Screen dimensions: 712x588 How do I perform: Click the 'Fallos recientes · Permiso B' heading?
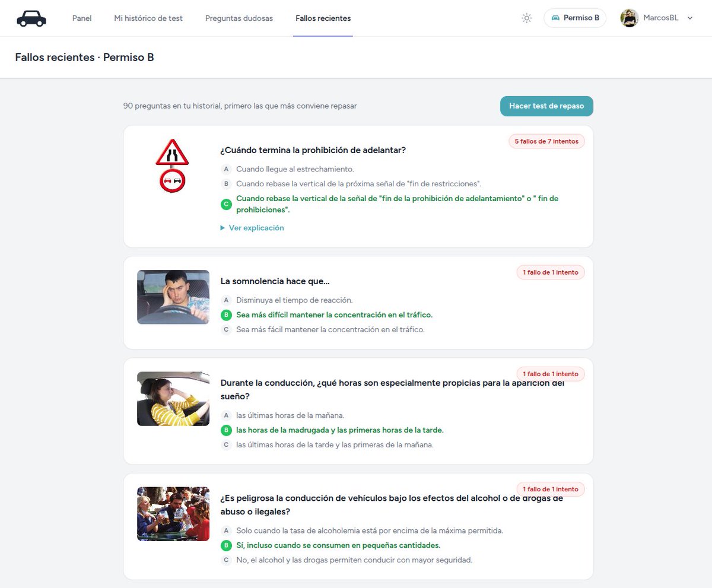(84, 58)
